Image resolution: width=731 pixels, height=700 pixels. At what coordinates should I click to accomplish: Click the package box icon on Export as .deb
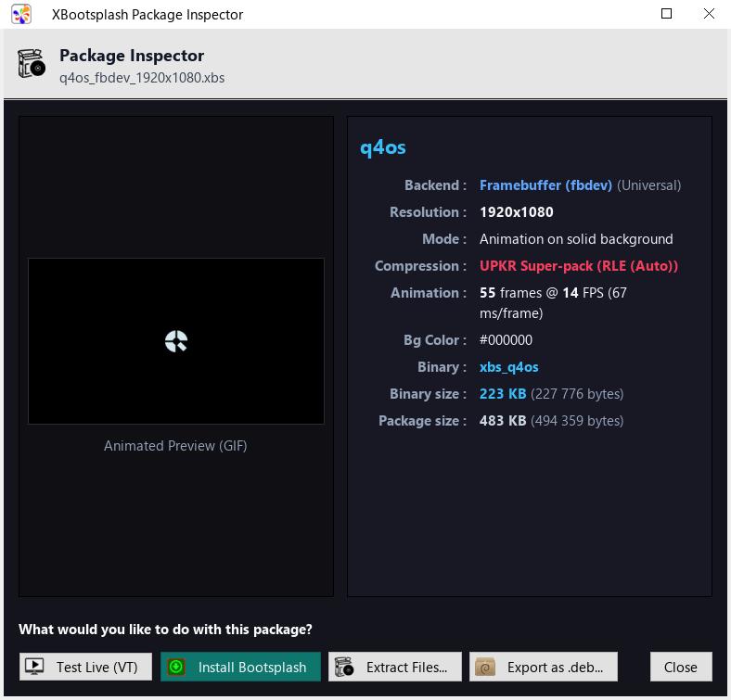pyautogui.click(x=485, y=667)
